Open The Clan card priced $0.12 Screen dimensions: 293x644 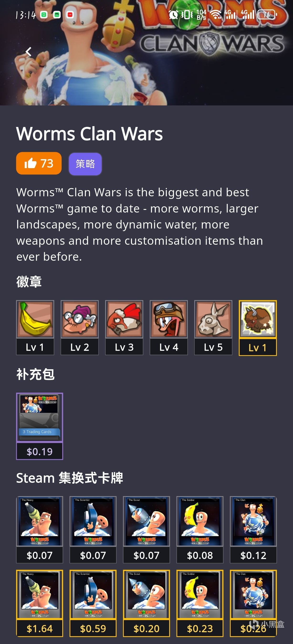click(253, 530)
